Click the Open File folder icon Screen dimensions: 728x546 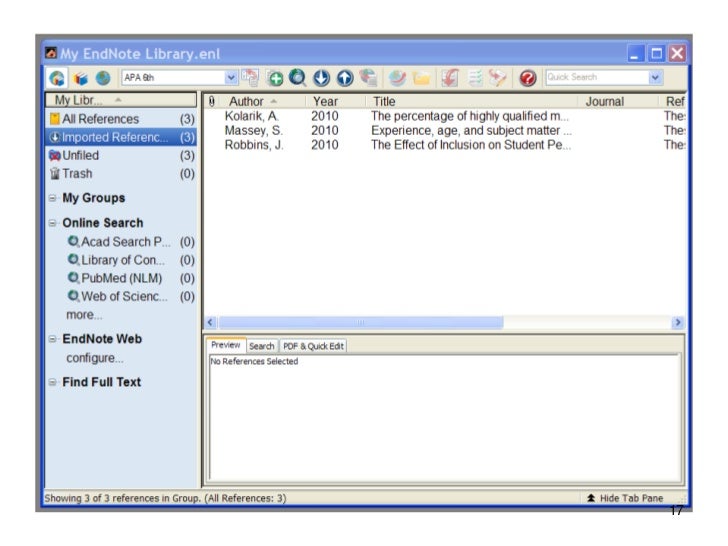coord(422,78)
